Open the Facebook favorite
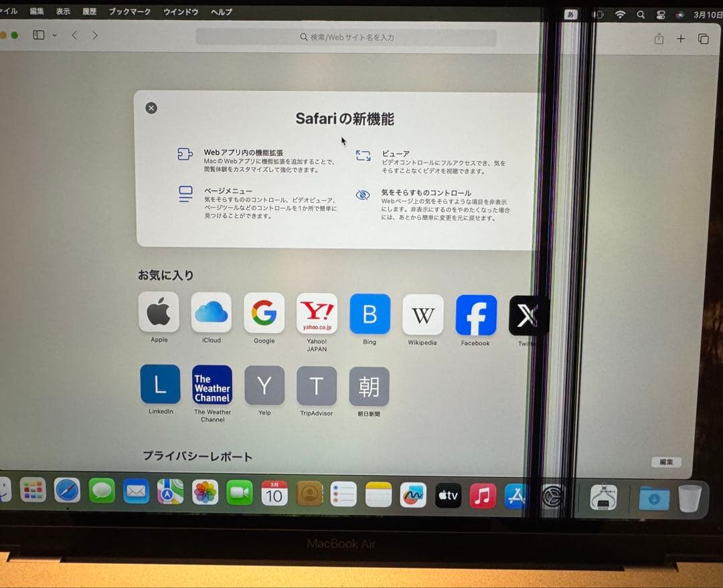723x588 pixels. [x=476, y=320]
